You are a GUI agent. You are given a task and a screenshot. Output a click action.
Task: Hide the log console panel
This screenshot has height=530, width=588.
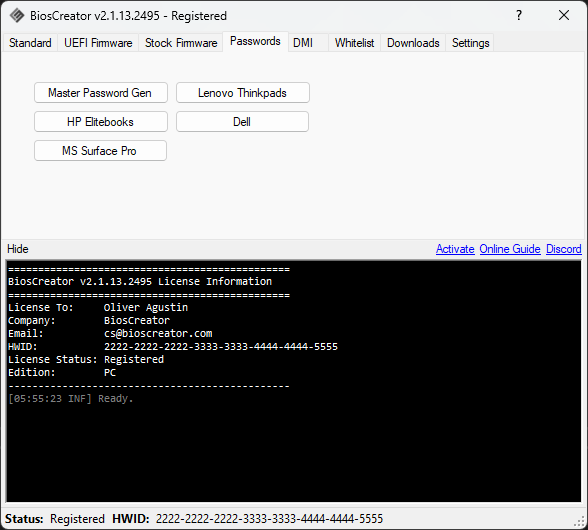click(x=18, y=249)
